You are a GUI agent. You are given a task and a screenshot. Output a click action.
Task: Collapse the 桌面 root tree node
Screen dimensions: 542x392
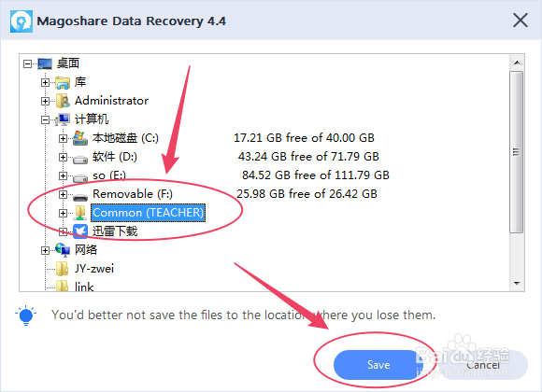27,63
